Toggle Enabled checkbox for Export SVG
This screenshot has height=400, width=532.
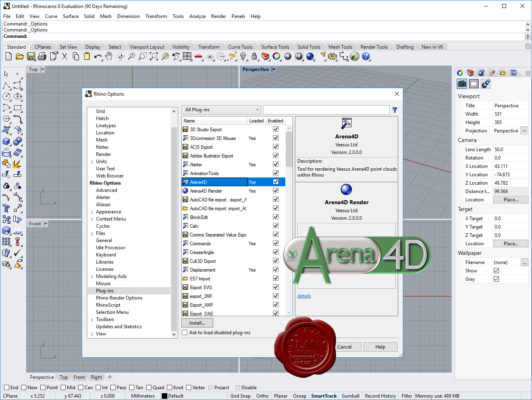(x=275, y=287)
